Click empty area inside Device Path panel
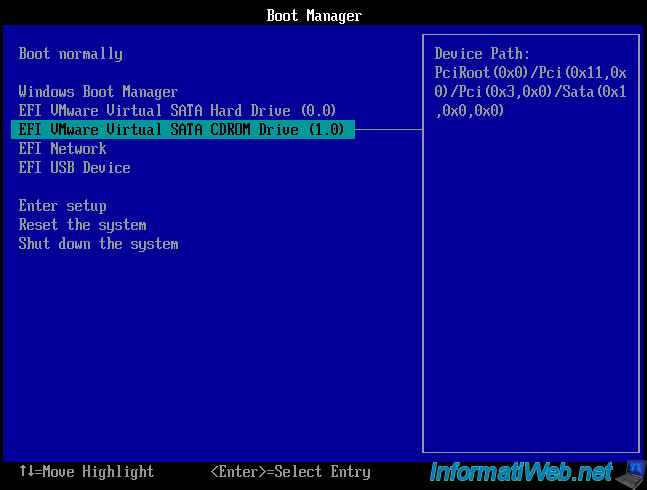Image resolution: width=647 pixels, height=490 pixels. click(x=530, y=300)
